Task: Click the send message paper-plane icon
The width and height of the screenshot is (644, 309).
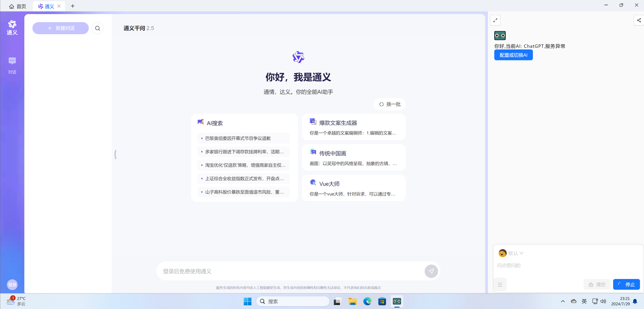Action: [431, 271]
